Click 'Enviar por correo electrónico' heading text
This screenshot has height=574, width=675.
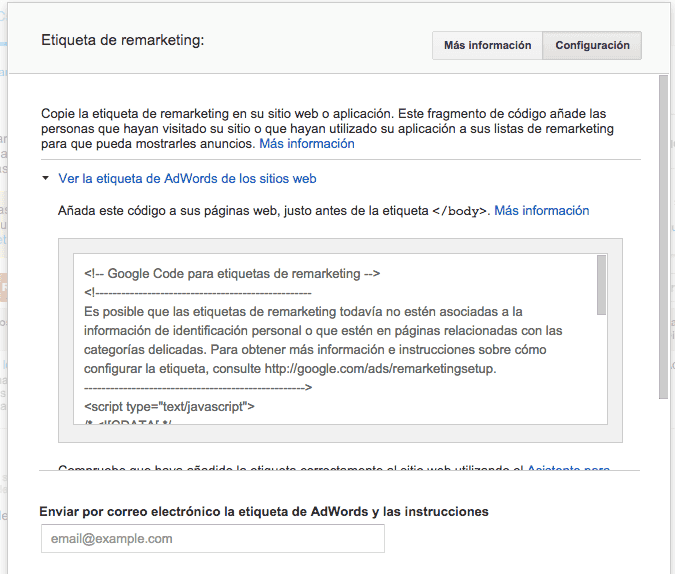pos(264,511)
